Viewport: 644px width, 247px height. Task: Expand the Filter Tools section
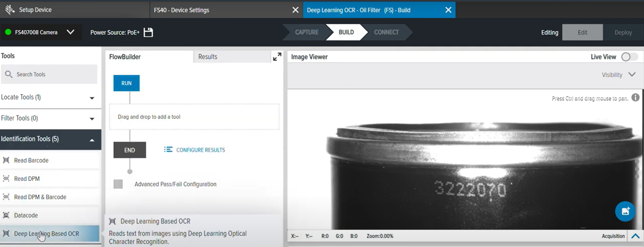(91, 119)
